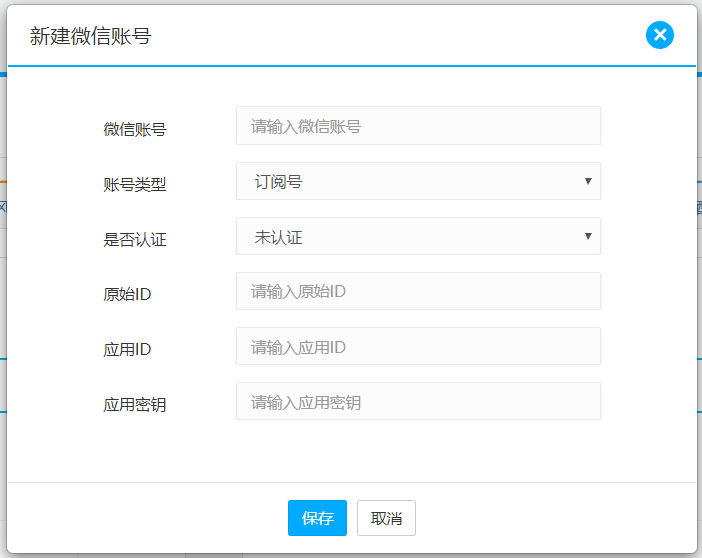Screen dimensions: 702x558
Task: Click the empty dialog footer left of 保存
Action: 150,518
